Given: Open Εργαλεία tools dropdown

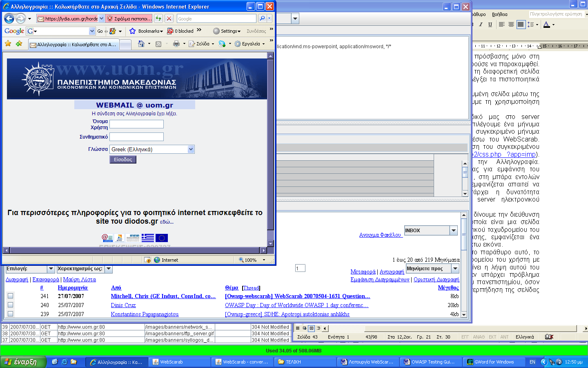Looking at the screenshot, I should [x=249, y=44].
